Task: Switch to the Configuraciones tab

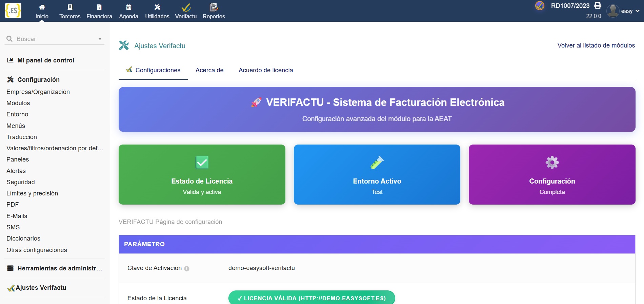Action: [x=153, y=70]
